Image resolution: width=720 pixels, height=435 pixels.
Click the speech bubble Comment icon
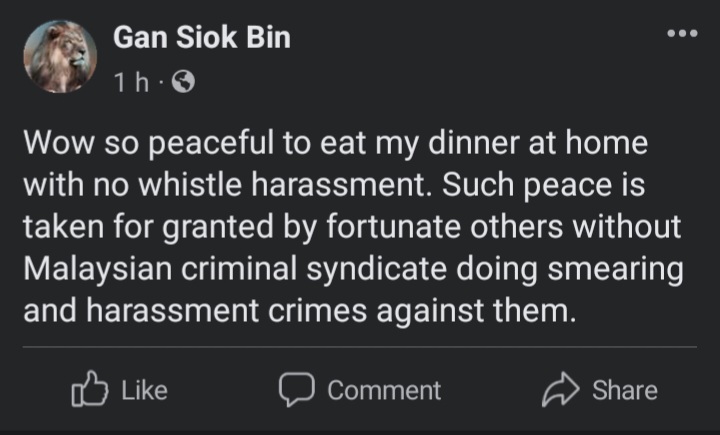tap(297, 390)
